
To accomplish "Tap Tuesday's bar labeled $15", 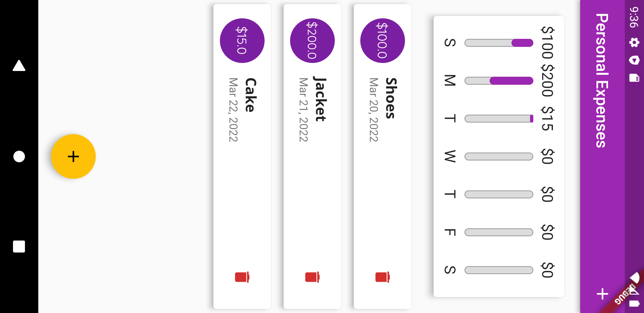I will point(499,119).
